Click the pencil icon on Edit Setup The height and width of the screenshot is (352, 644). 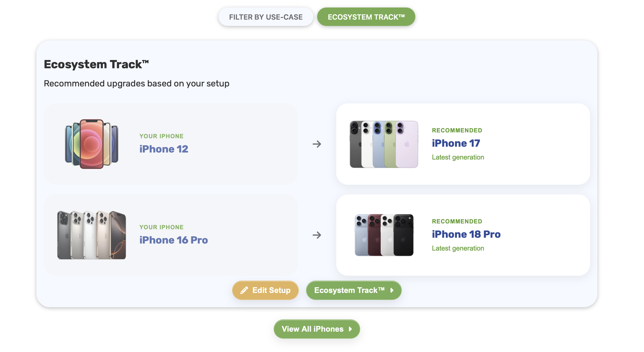point(244,290)
